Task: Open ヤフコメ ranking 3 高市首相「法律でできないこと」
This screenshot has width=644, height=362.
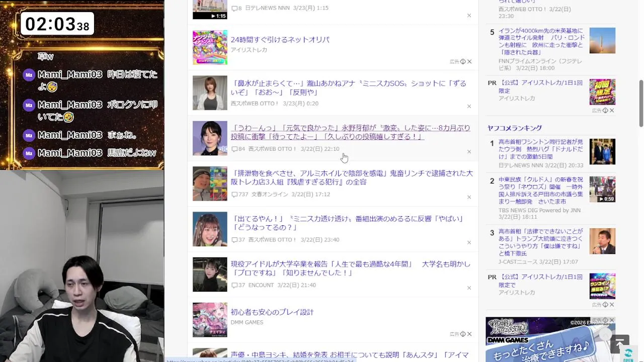Action: click(541, 242)
